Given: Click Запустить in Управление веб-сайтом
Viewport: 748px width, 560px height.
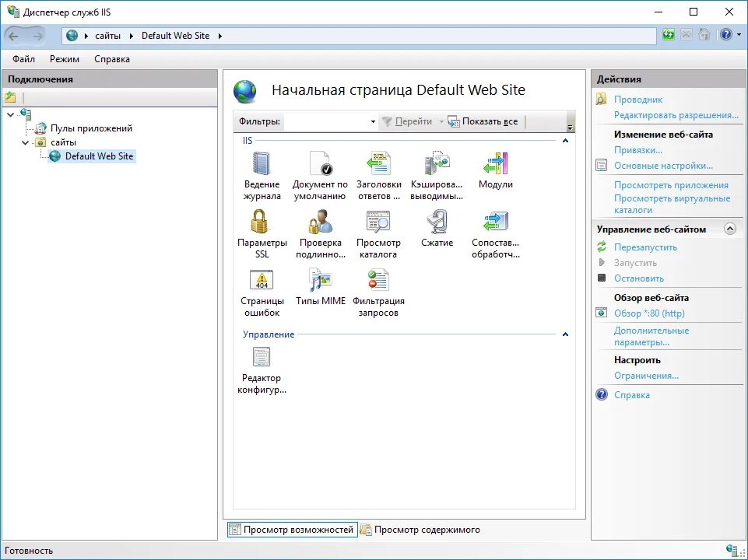Looking at the screenshot, I should coord(635,263).
